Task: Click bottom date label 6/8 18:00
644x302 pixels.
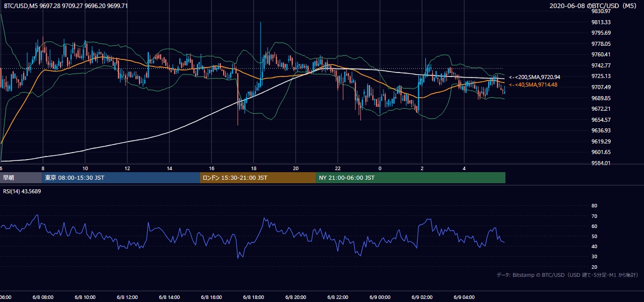Action: coord(253,297)
